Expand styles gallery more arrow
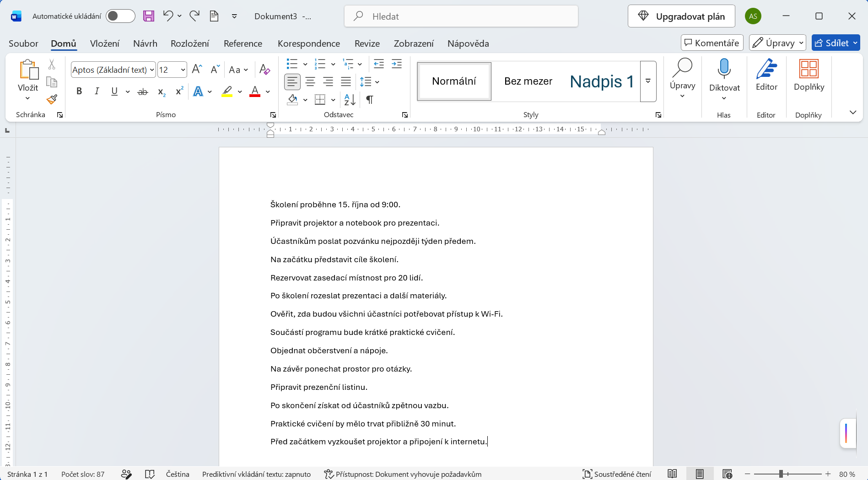The width and height of the screenshot is (868, 480). coord(648,81)
